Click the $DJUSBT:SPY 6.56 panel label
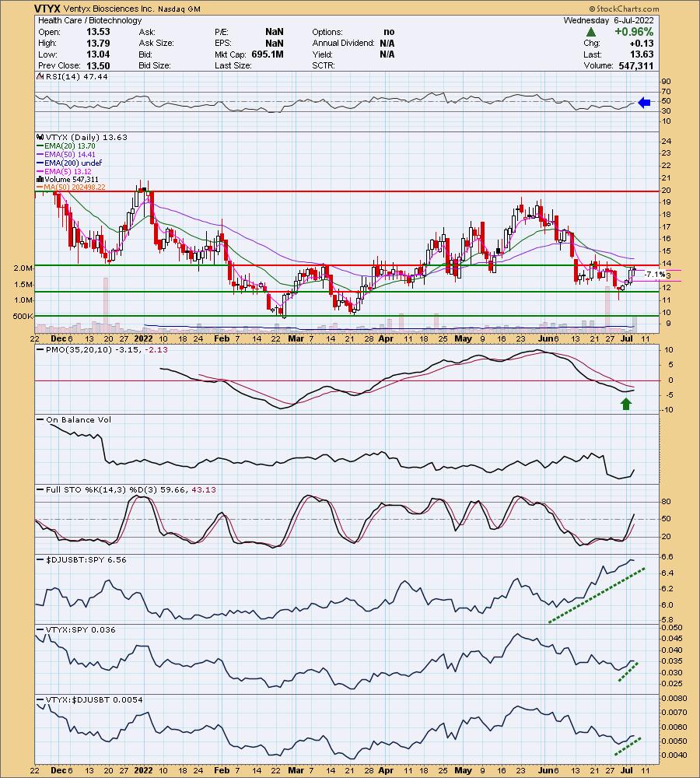Image resolution: width=700 pixels, height=778 pixels. coord(86,559)
